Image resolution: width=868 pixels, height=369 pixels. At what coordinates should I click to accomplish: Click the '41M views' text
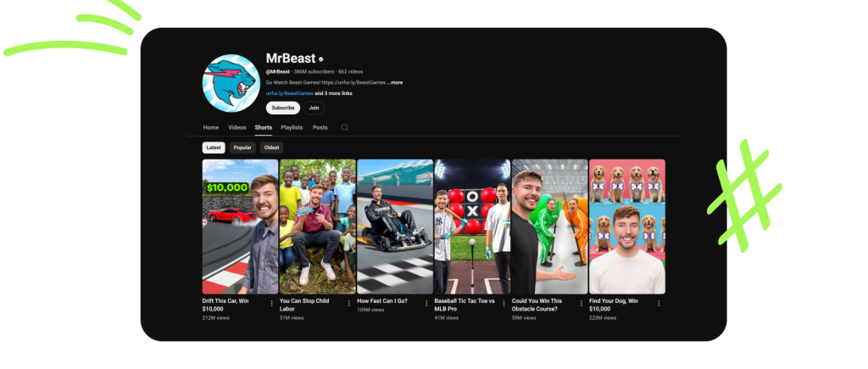tap(447, 318)
